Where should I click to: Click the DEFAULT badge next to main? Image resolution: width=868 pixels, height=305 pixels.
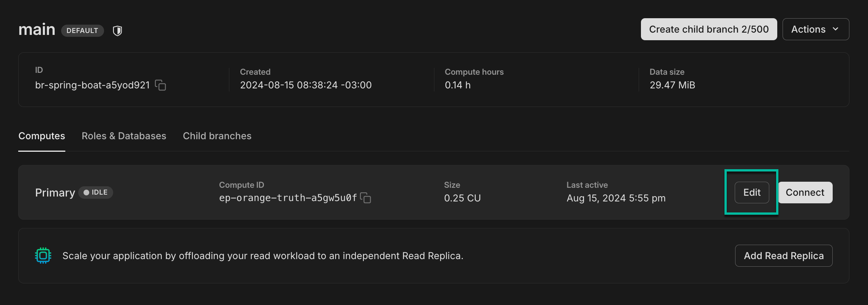(x=82, y=31)
